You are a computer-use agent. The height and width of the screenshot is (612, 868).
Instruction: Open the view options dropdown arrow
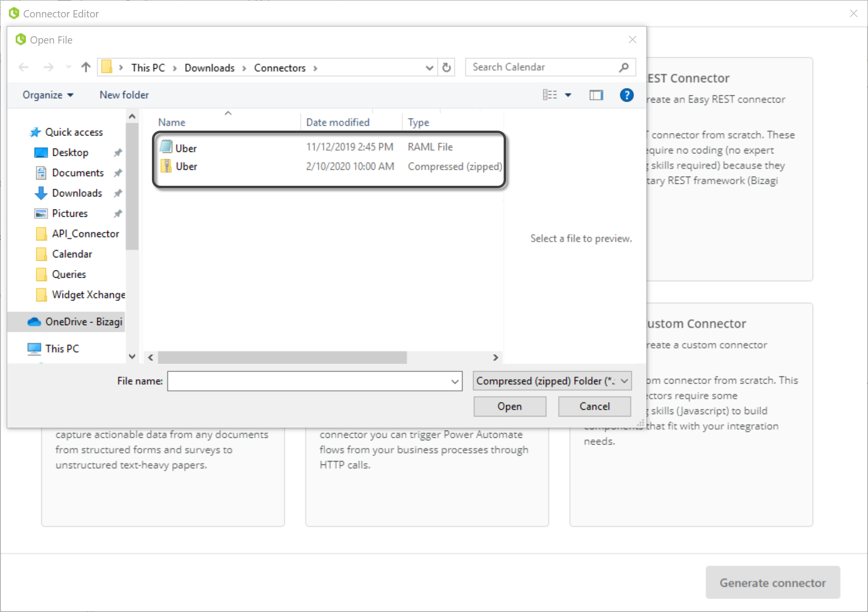tap(568, 95)
